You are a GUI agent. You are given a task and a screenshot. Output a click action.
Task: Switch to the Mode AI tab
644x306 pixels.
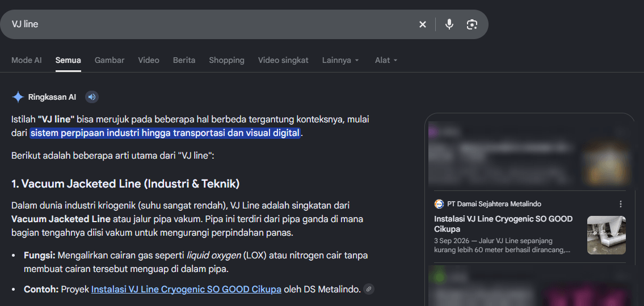coord(27,60)
